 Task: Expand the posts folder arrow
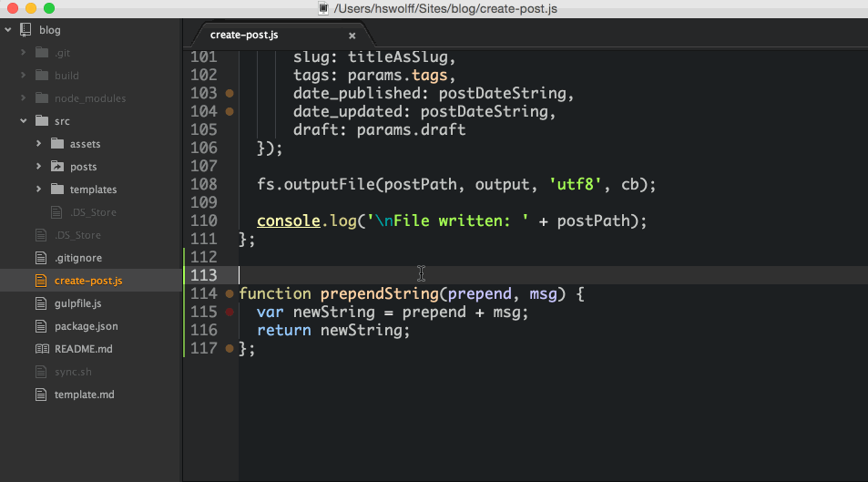39,166
